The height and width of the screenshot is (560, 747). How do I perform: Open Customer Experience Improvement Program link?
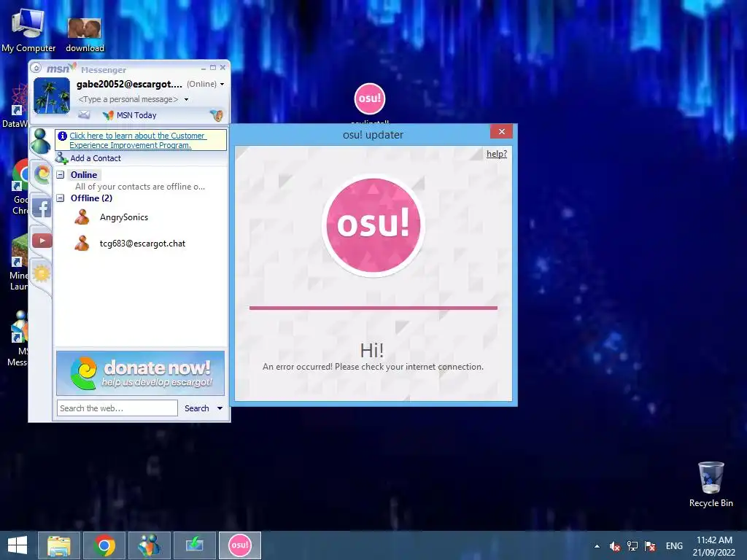pos(137,141)
